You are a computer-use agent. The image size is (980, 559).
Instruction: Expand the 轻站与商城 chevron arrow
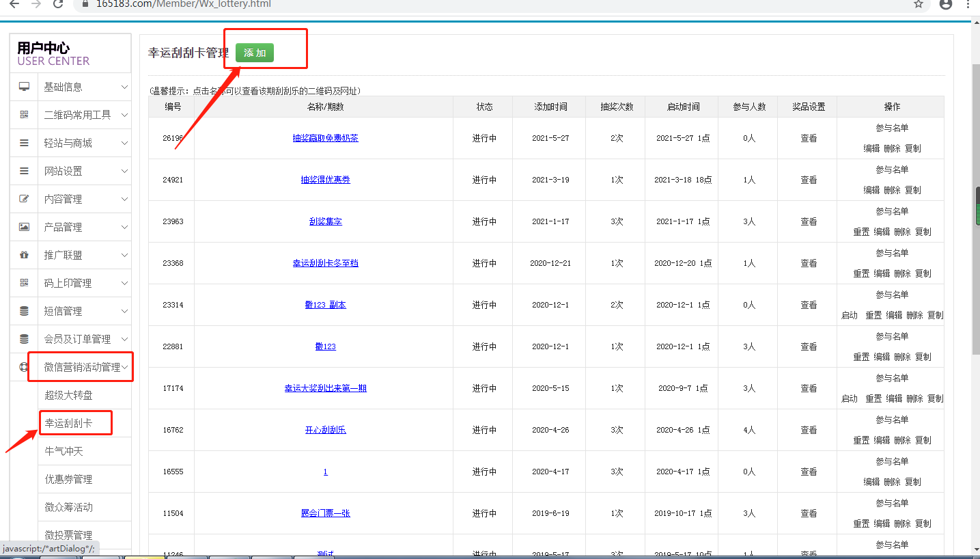[124, 143]
